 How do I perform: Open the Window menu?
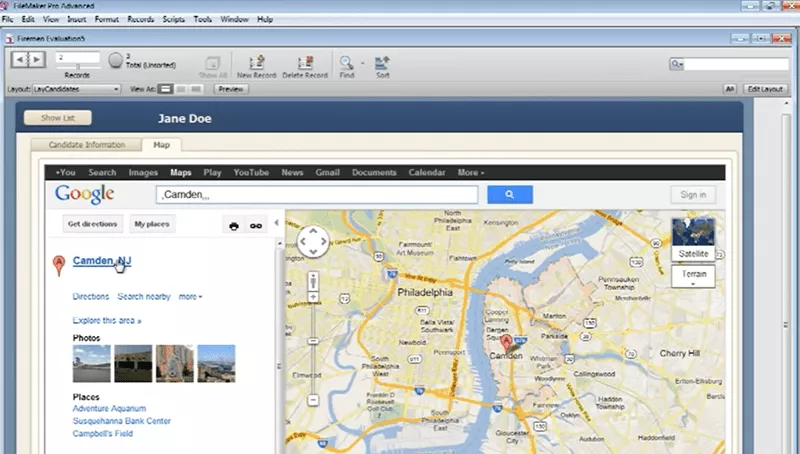tap(234, 19)
